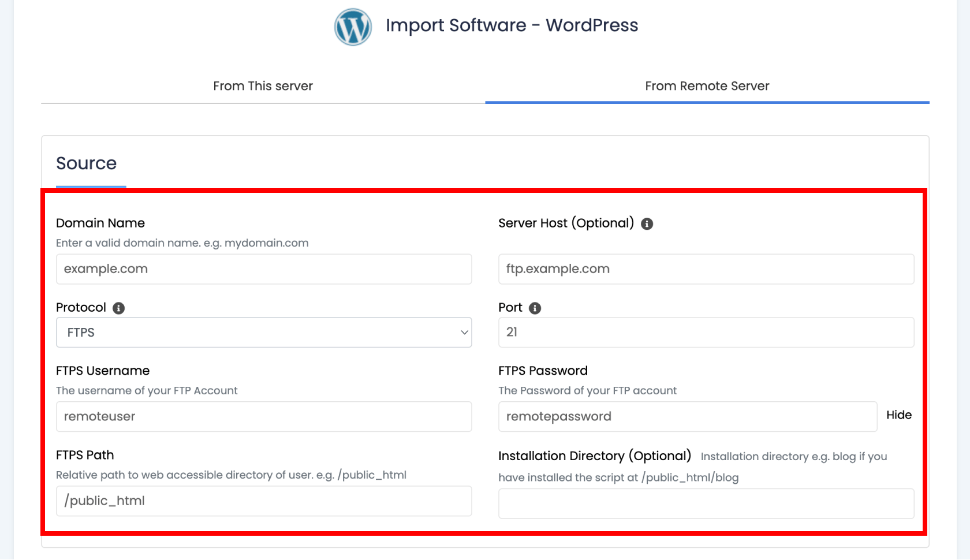Click the Protocol info icon
The image size is (970, 560).
click(x=119, y=308)
